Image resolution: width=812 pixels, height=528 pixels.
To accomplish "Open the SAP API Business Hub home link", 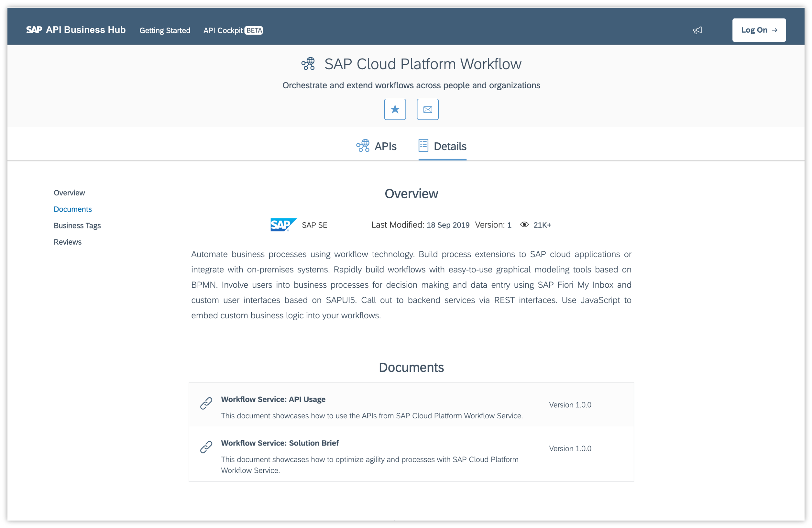I will [x=76, y=30].
